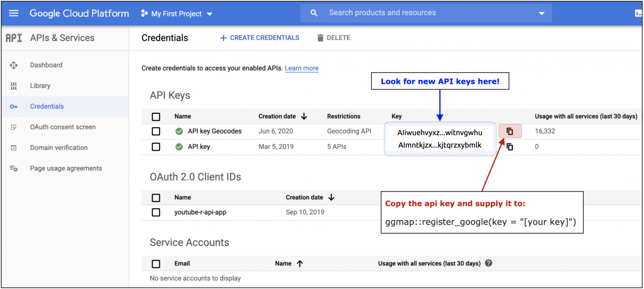Open the navigation hamburger menu

click(x=14, y=13)
